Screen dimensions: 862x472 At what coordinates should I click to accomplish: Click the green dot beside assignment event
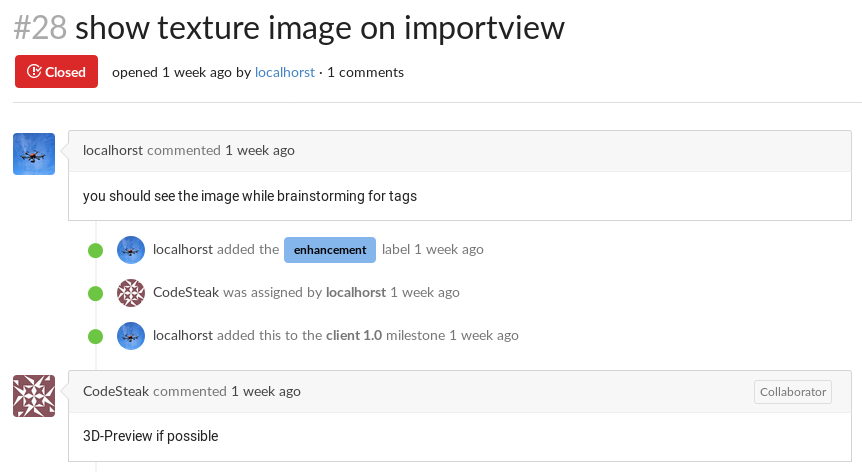click(96, 293)
